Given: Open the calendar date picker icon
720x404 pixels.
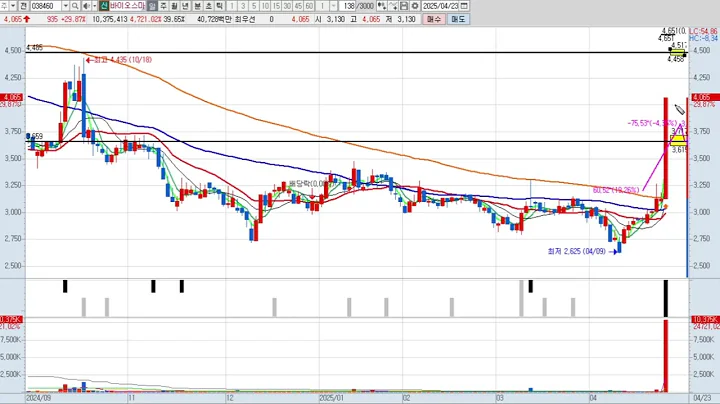Looking at the screenshot, I should pos(464,6).
